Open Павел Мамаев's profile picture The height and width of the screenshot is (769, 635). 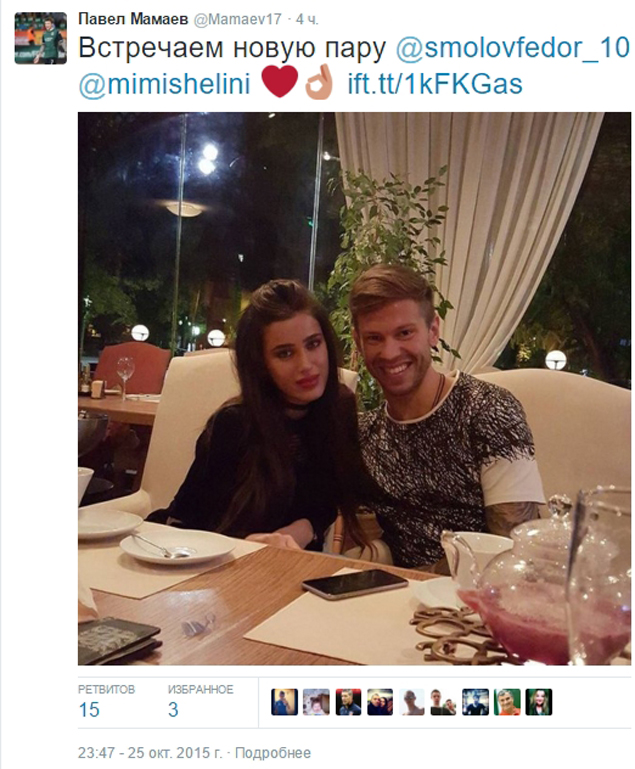(40, 38)
